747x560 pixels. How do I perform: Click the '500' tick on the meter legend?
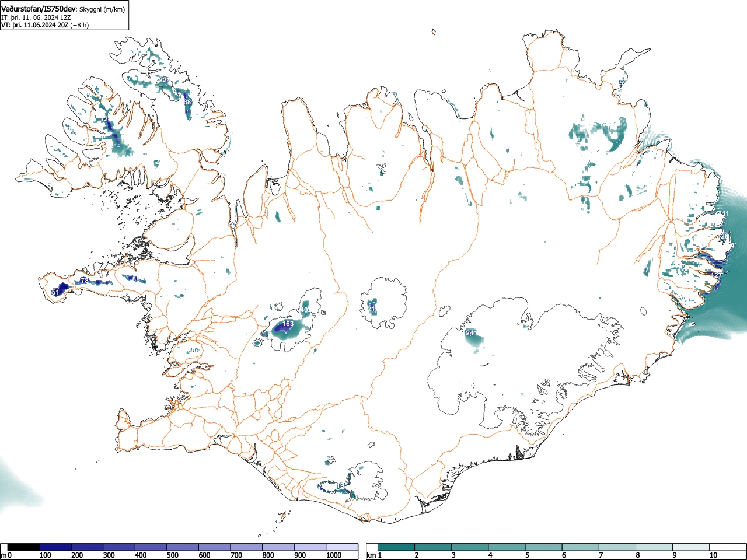[x=173, y=555]
